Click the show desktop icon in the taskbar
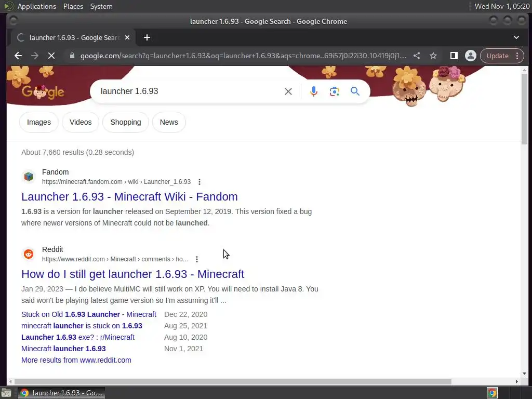This screenshot has width=532, height=399. click(x=6, y=393)
